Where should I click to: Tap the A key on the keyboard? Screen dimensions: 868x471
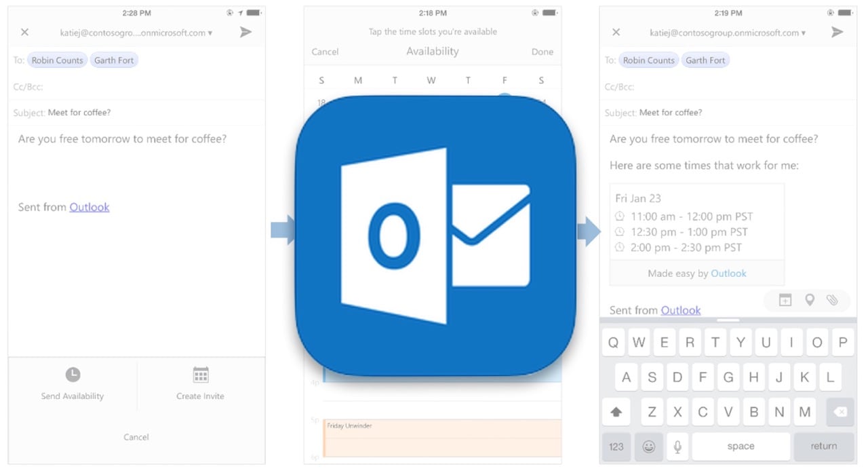point(626,377)
